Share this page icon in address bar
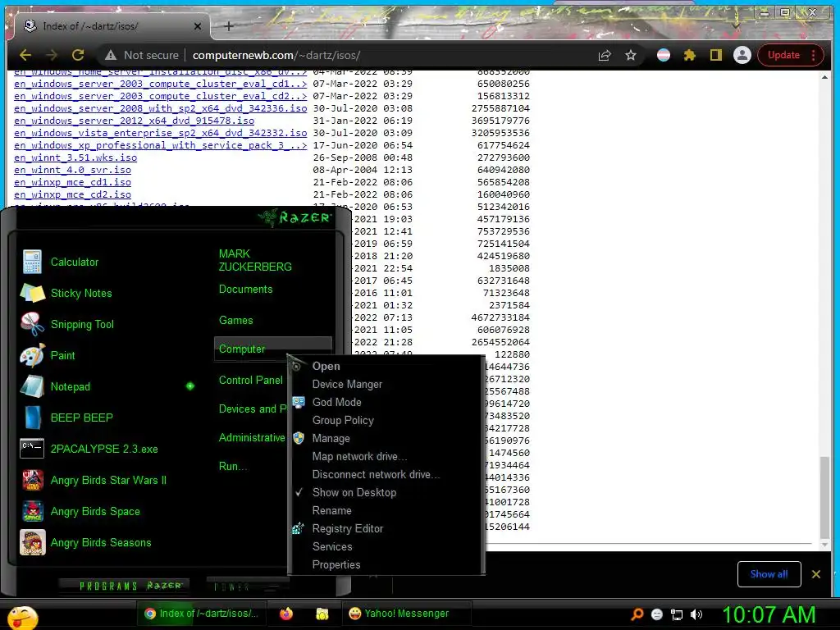 605,55
